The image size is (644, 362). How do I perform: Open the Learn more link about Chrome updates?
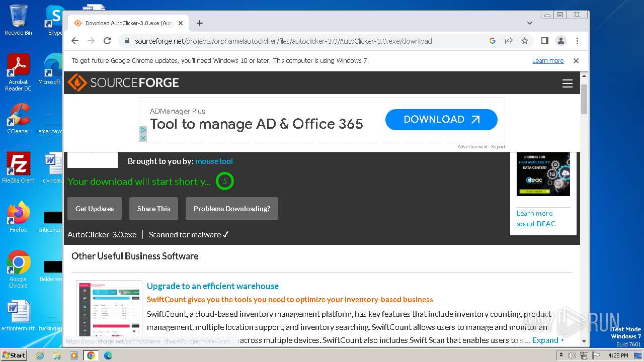click(548, 61)
